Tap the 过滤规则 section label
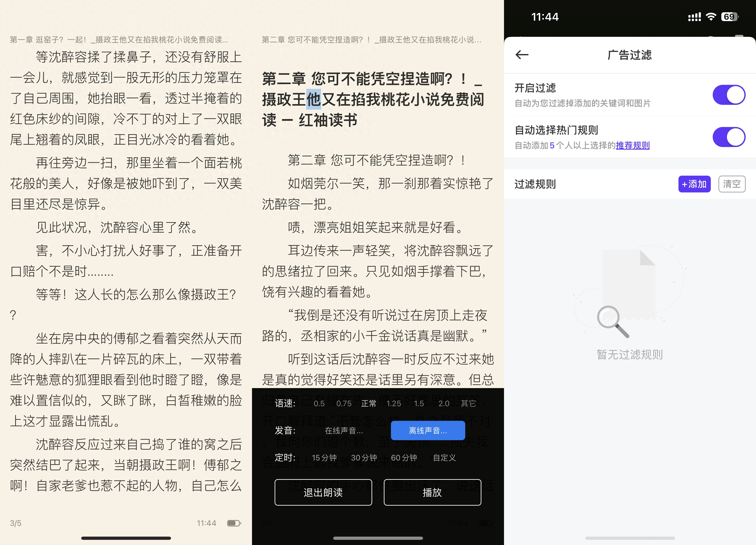The image size is (756, 545). [535, 184]
